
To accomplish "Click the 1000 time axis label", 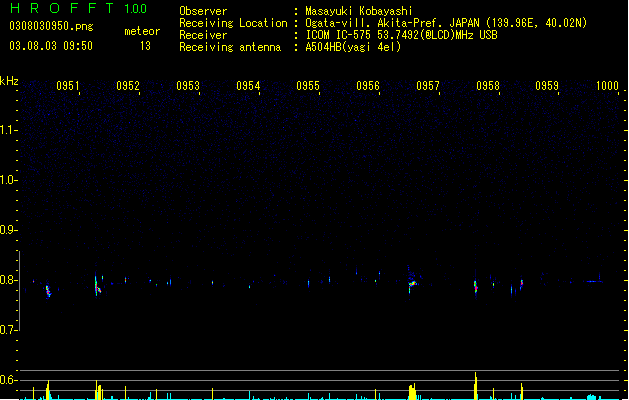I will point(607,86).
